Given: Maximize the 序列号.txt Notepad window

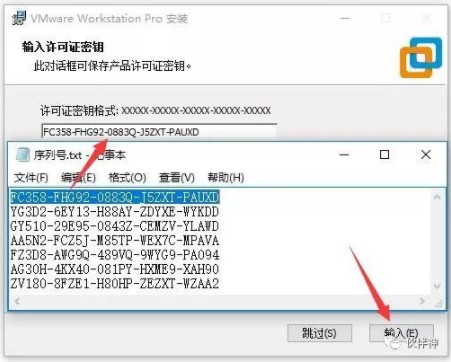Looking at the screenshot, I should (x=385, y=155).
